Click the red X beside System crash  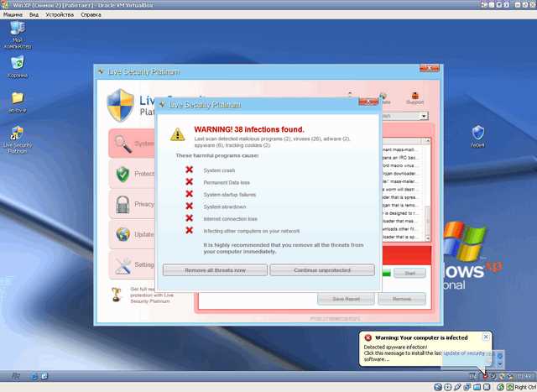pyautogui.click(x=189, y=170)
